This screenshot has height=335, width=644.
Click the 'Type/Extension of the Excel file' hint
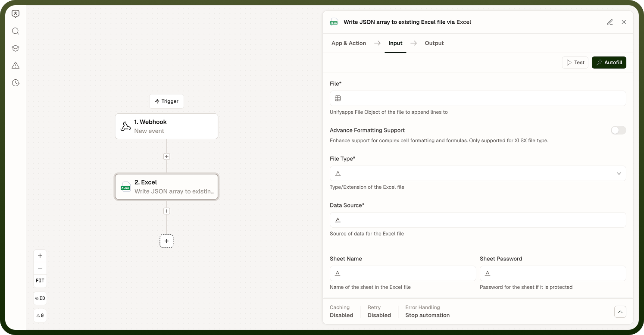pos(367,187)
